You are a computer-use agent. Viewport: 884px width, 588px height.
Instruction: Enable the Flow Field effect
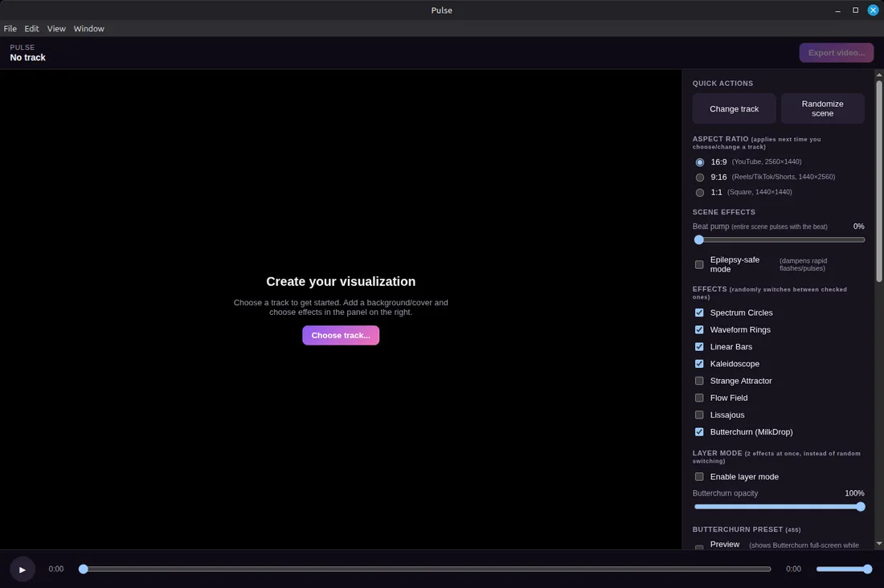pyautogui.click(x=699, y=398)
